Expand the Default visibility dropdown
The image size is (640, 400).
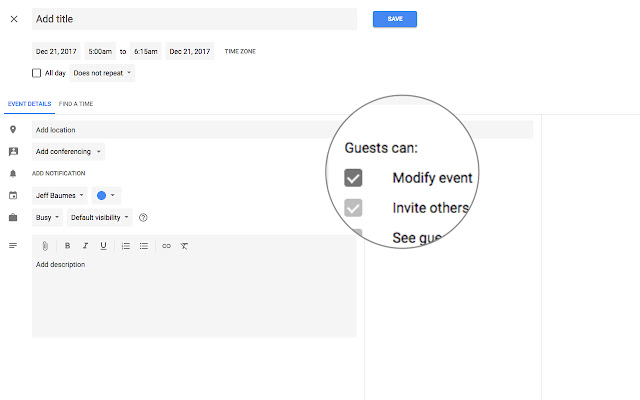point(100,218)
